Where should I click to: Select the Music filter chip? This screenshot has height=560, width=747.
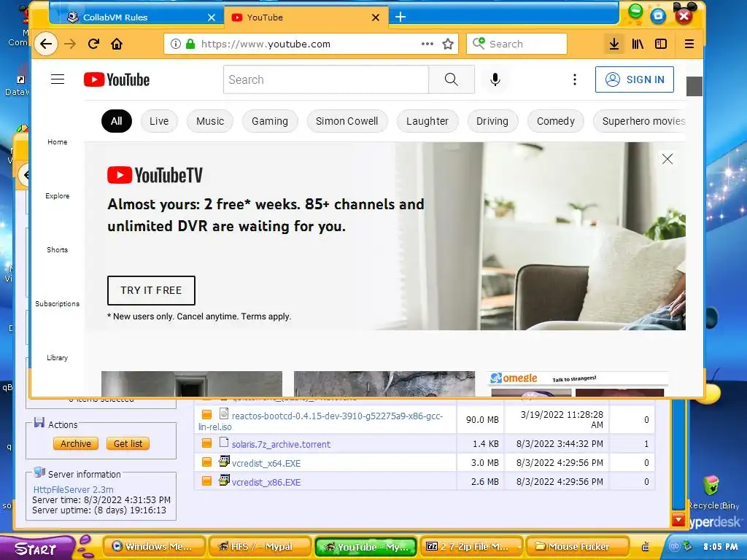point(210,121)
